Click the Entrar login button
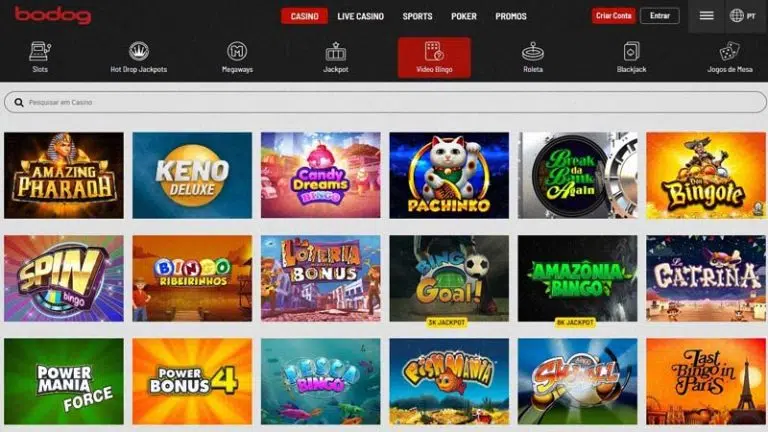Viewport: 768px width, 432px height. click(x=660, y=16)
